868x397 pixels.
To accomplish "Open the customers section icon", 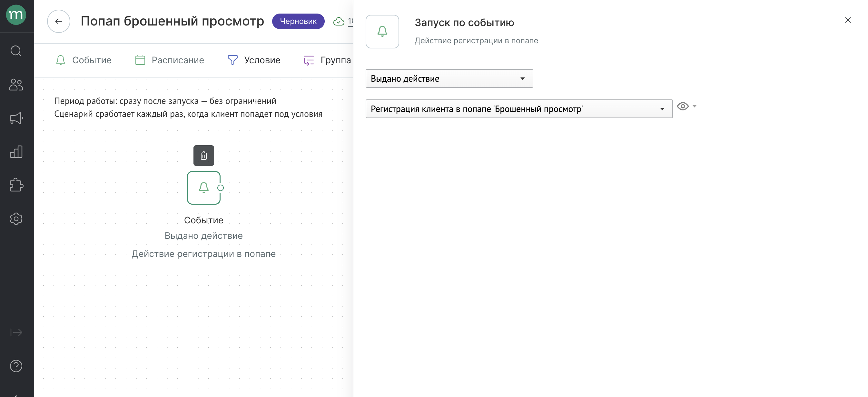I will (16, 85).
